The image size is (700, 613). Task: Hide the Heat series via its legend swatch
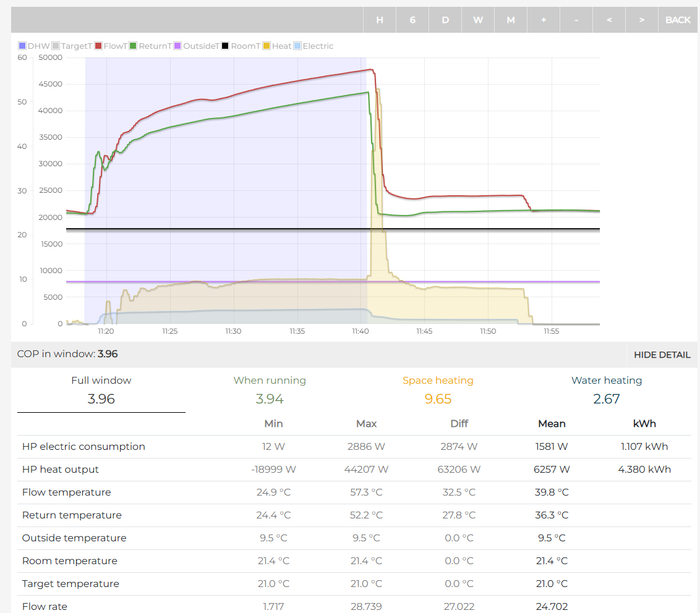pos(267,46)
